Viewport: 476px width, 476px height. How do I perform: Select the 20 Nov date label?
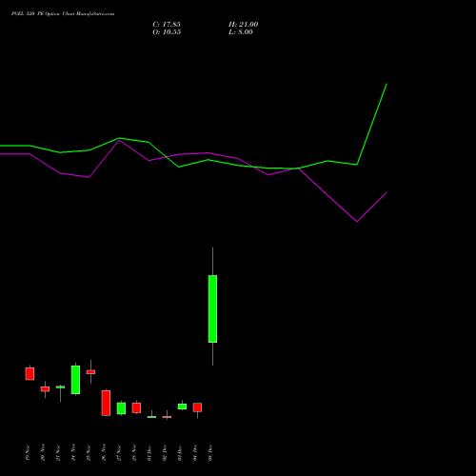pyautogui.click(x=43, y=452)
